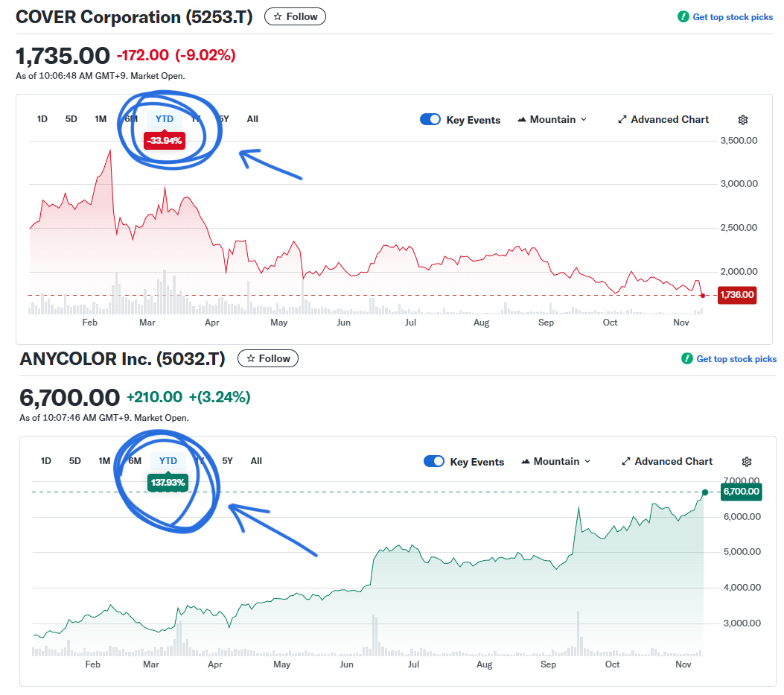Select All range tab on ANYCOLOR chart
784x695 pixels.
tap(256, 461)
